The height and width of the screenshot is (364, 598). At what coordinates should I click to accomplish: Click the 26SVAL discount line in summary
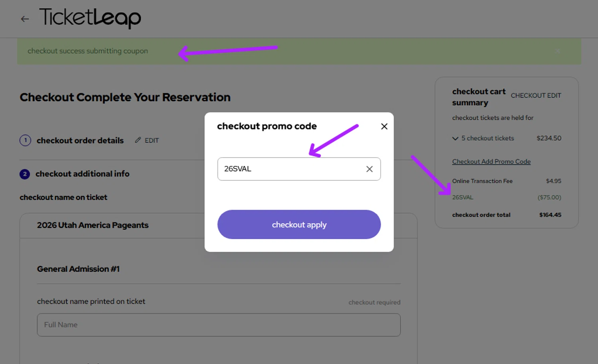click(463, 197)
